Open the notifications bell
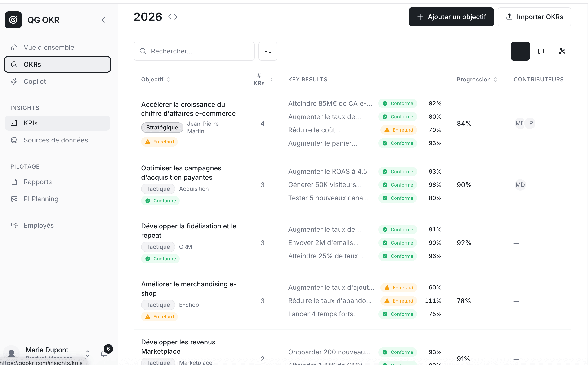The height and width of the screenshot is (365, 588). (x=103, y=354)
